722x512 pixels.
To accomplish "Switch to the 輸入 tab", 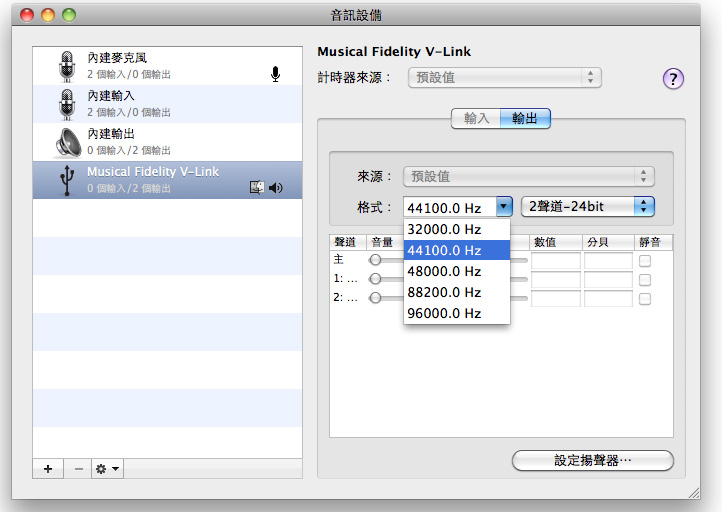I will tap(476, 118).
